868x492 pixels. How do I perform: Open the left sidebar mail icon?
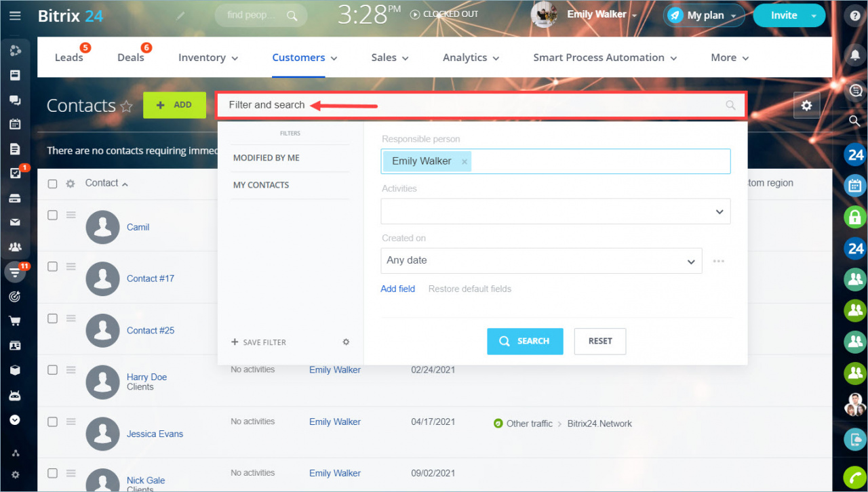coord(15,222)
